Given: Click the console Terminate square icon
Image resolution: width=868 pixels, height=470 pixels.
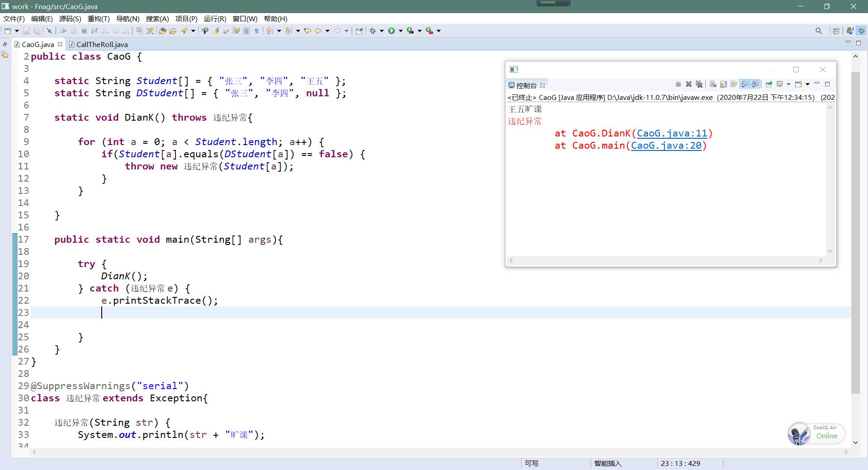Looking at the screenshot, I should click(678, 84).
